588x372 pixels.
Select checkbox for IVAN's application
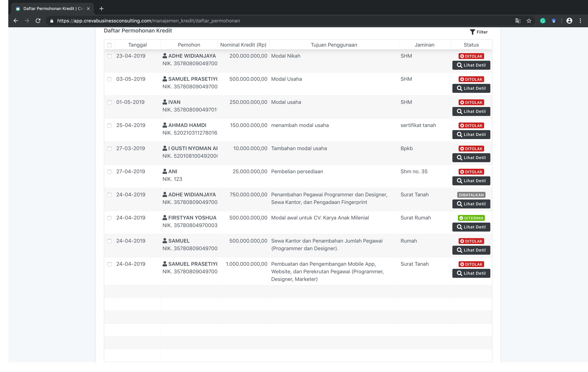click(109, 103)
